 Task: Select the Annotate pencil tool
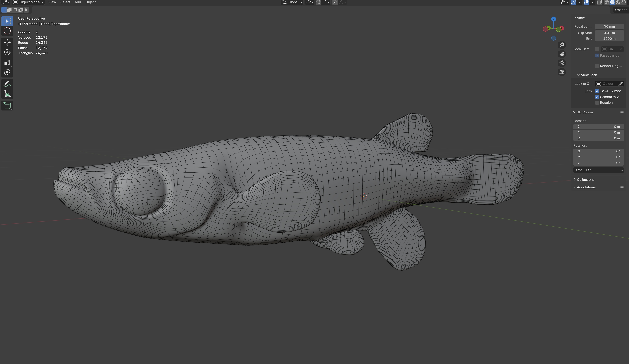tap(7, 84)
